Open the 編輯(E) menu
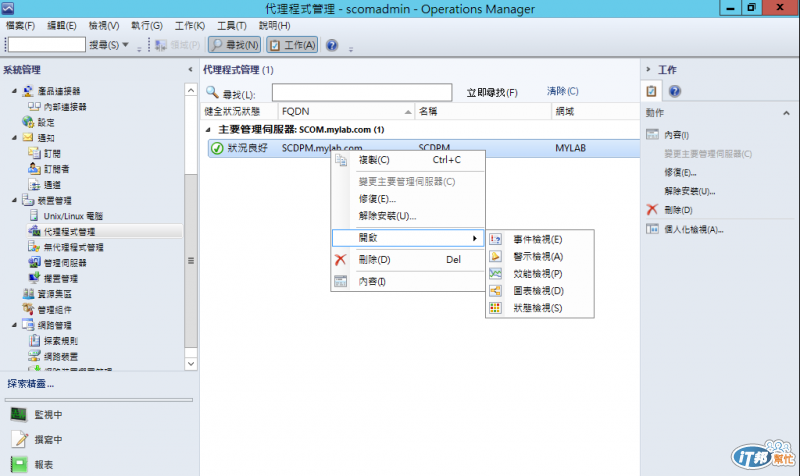The image size is (800, 476). 62,26
